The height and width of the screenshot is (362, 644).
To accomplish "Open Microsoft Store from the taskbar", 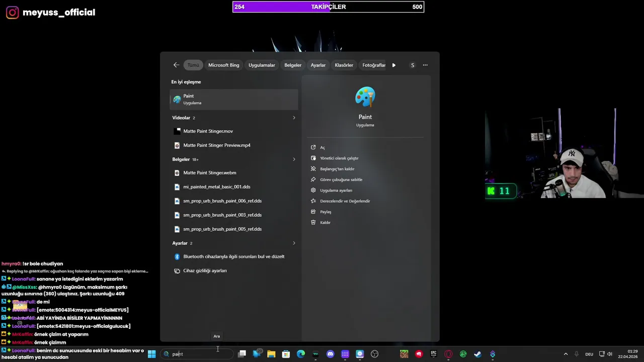I will (x=286, y=354).
